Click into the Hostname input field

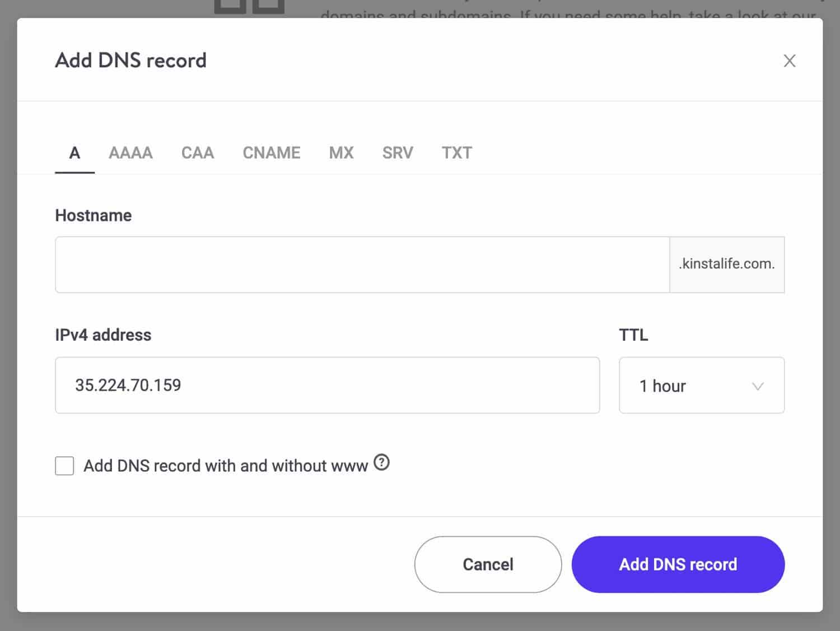pyautogui.click(x=362, y=265)
